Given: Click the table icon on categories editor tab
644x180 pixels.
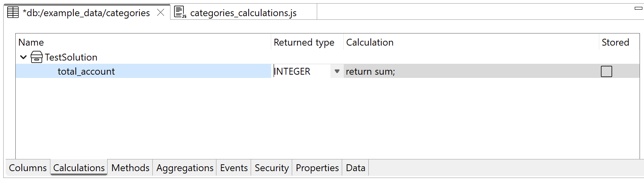Looking at the screenshot, I should pos(13,13).
